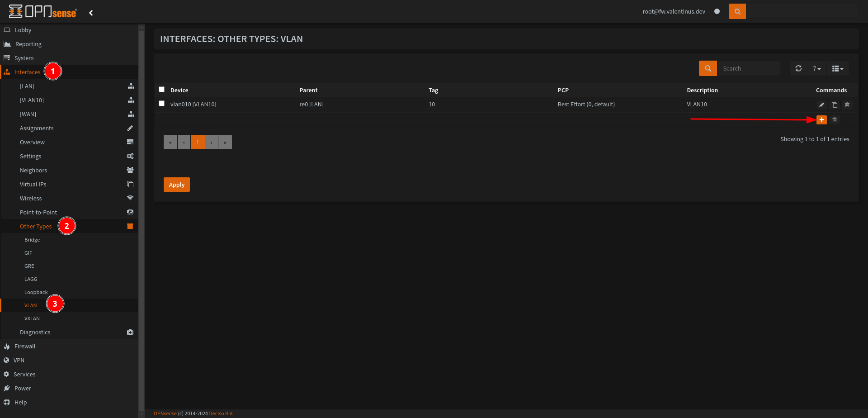Viewport: 868px width, 418px height.
Task: Click the table Search input field
Action: click(748, 68)
